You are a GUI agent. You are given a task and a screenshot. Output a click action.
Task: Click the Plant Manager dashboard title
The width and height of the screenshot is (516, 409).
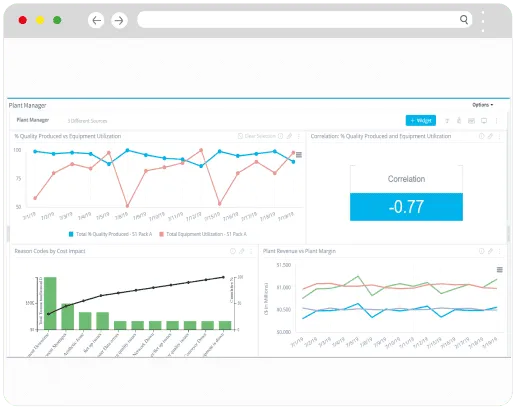[27, 105]
